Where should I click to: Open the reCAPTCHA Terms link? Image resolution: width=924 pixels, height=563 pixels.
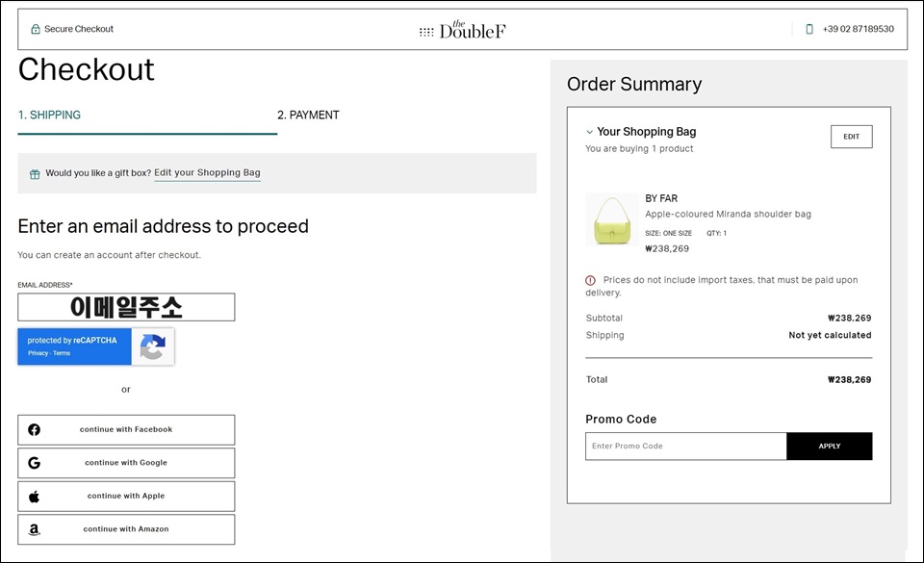(x=62, y=353)
